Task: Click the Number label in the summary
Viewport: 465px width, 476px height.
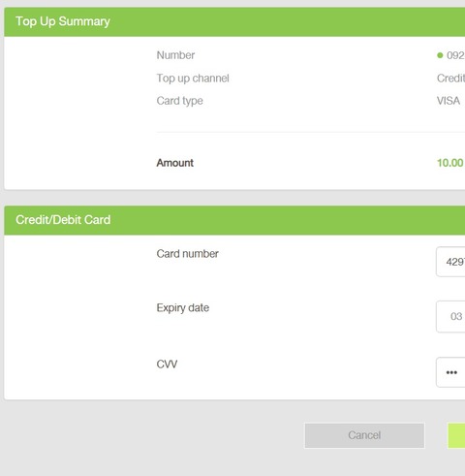Action: [175, 55]
